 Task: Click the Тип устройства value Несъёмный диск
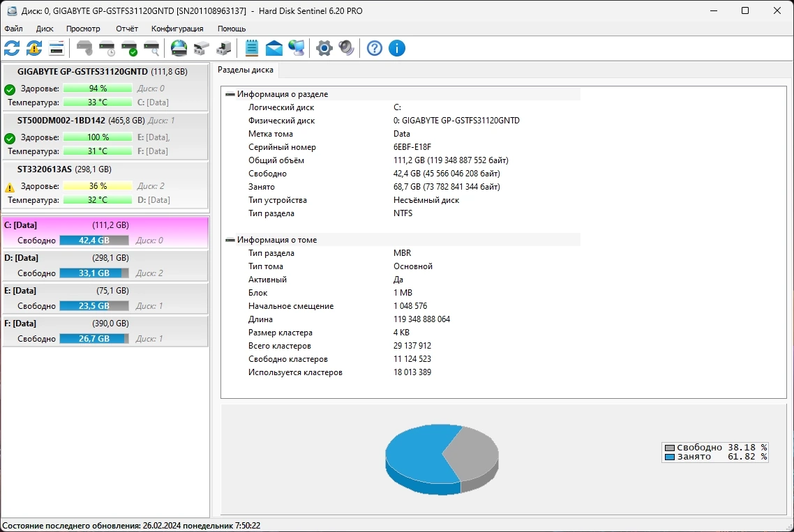[x=426, y=200]
